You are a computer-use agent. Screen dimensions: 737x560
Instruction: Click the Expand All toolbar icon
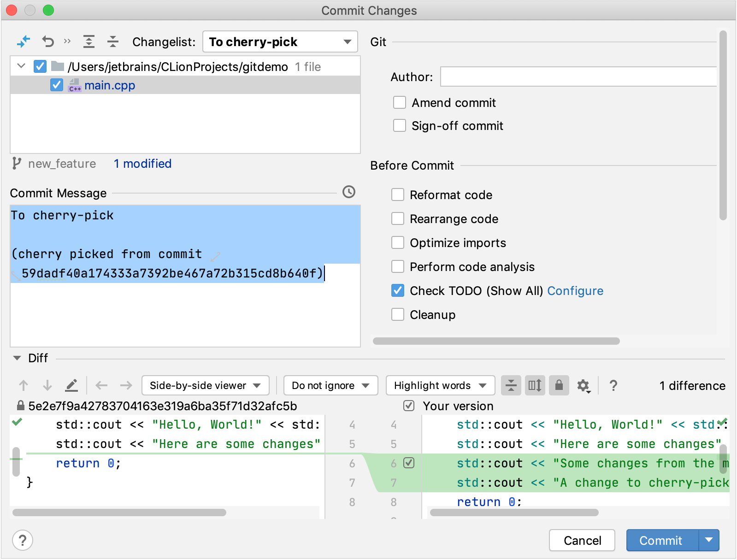coord(88,42)
